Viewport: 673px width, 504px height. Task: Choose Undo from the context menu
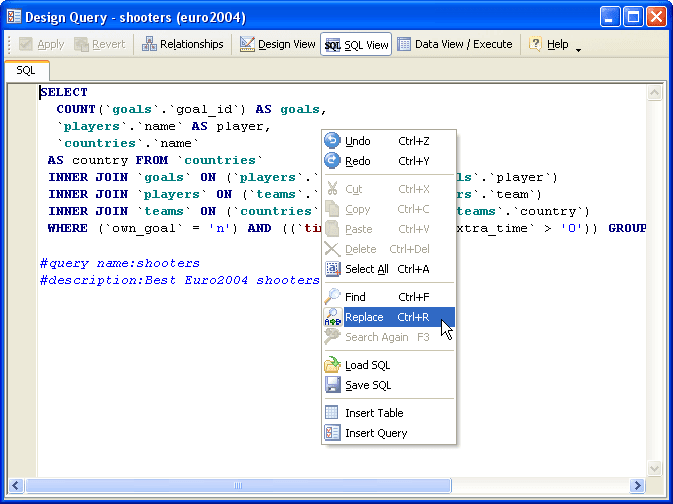(388, 141)
